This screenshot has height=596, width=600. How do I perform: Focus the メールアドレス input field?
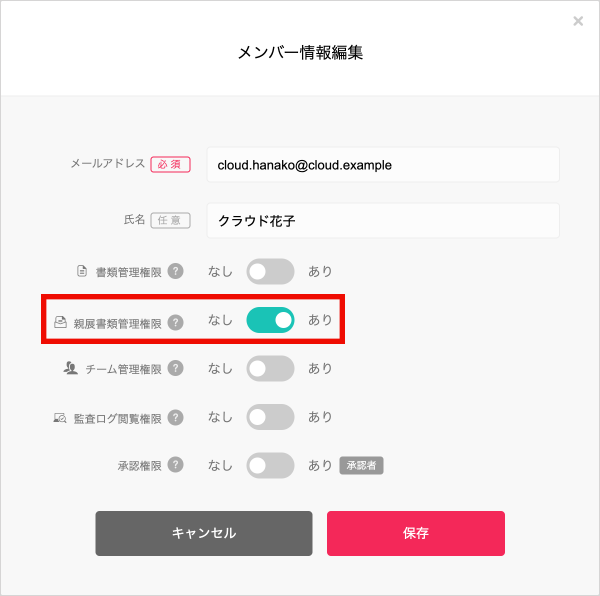point(383,165)
